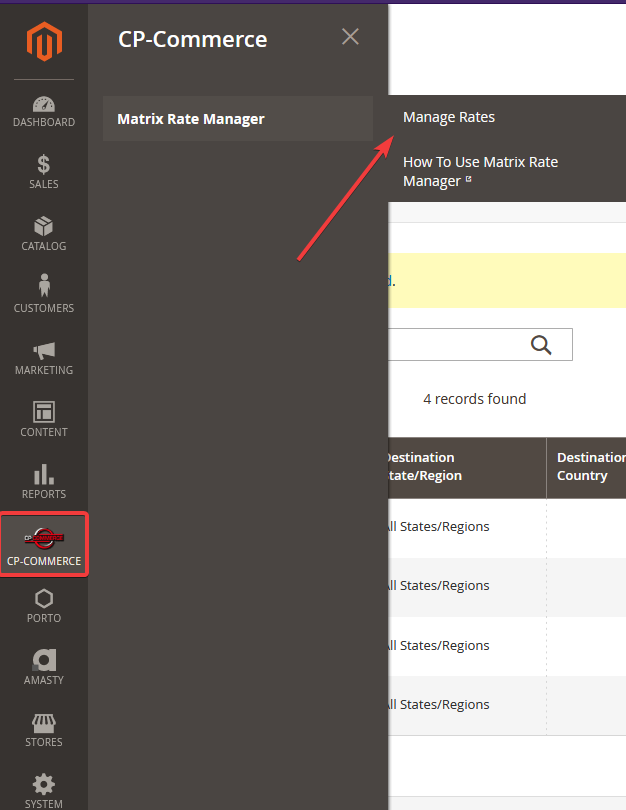626x810 pixels.
Task: Open the System sidebar menu
Action: tap(44, 790)
